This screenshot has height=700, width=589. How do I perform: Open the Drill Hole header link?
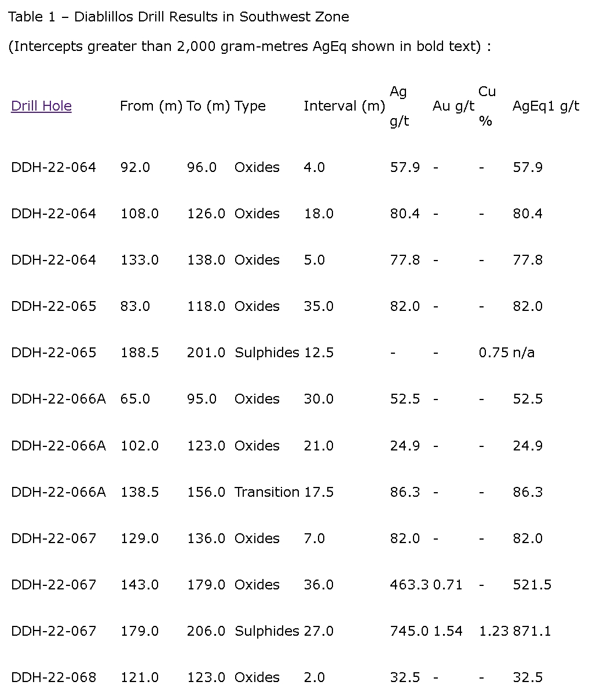tap(41, 106)
